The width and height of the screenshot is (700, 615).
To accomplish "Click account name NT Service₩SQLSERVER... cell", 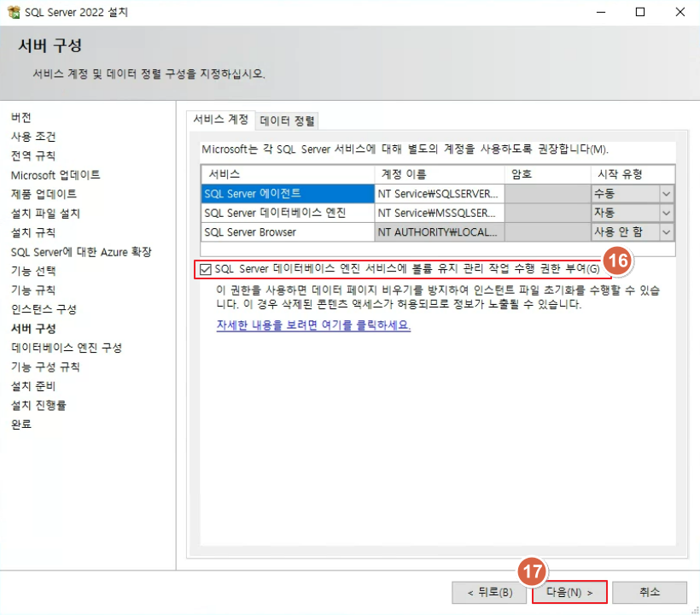I will pos(440,194).
